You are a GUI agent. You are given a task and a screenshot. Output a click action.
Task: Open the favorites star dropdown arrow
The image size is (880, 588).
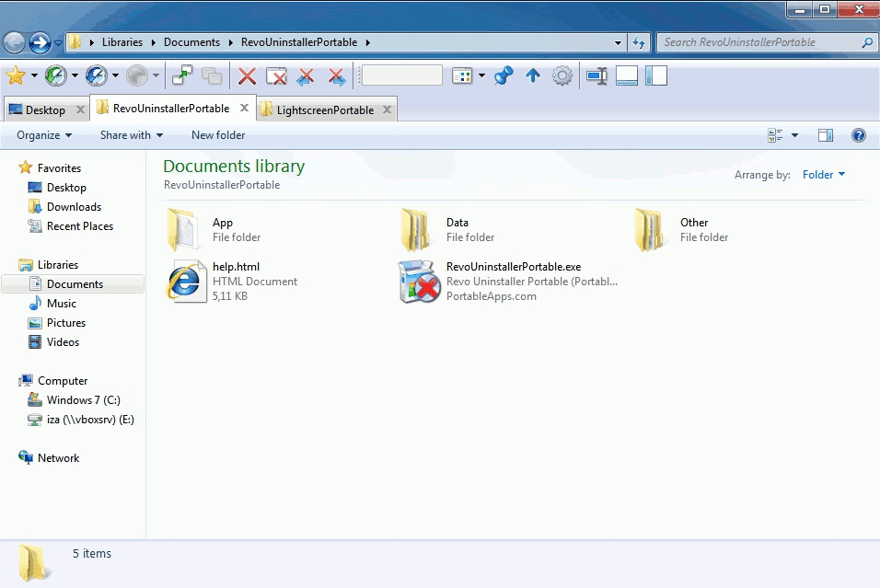pyautogui.click(x=34, y=75)
